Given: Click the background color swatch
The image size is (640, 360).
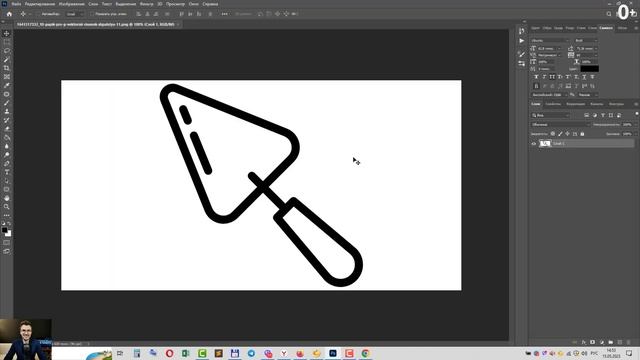Looking at the screenshot, I should (x=8, y=234).
